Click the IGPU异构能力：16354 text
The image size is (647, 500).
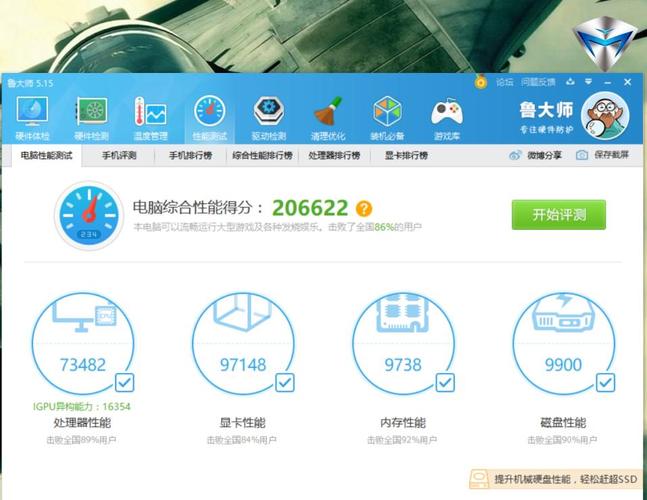[x=82, y=407]
